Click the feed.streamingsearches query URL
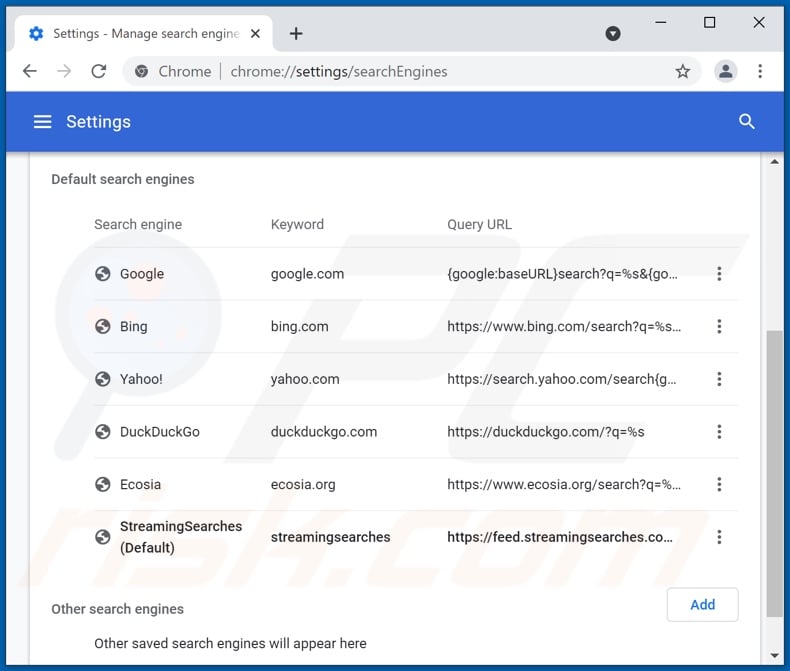The width and height of the screenshot is (790, 671). pyautogui.click(x=560, y=537)
